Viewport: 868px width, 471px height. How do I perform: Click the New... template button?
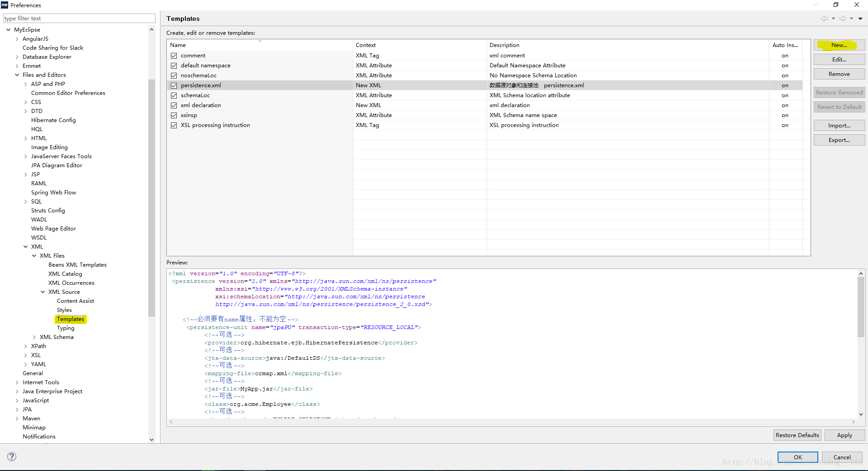839,45
